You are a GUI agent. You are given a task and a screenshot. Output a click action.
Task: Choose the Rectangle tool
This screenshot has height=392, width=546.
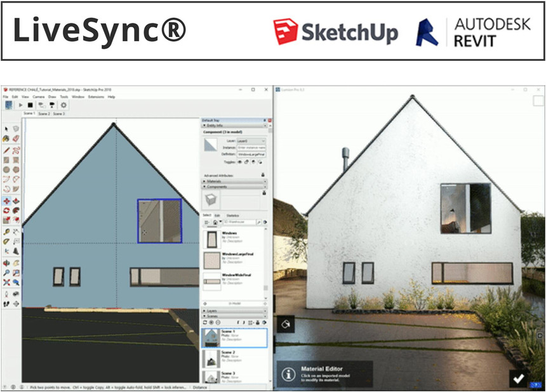pos(6,160)
